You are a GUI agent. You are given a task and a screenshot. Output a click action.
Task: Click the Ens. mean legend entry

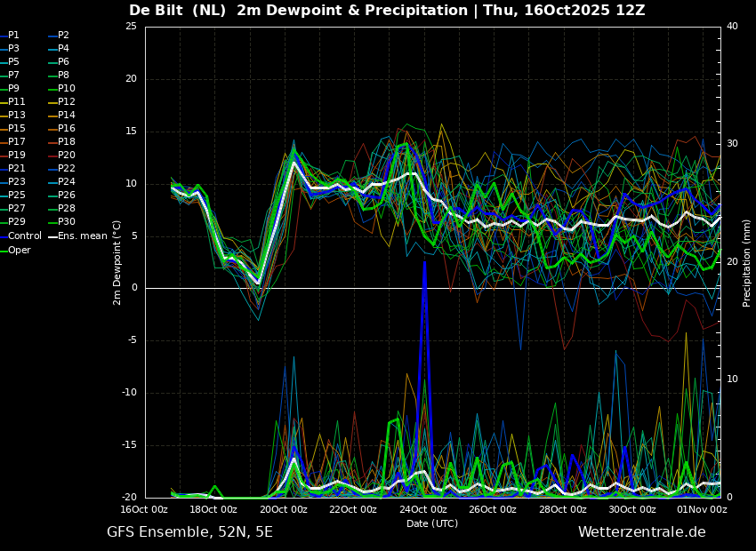tap(77, 236)
